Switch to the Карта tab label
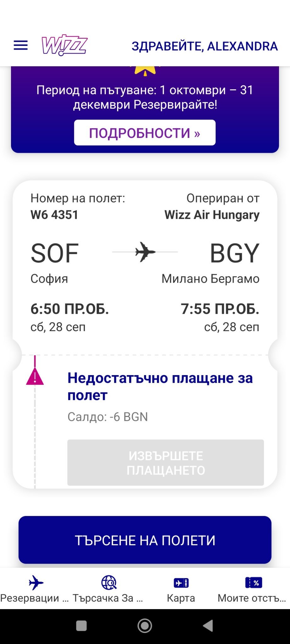 tap(181, 598)
